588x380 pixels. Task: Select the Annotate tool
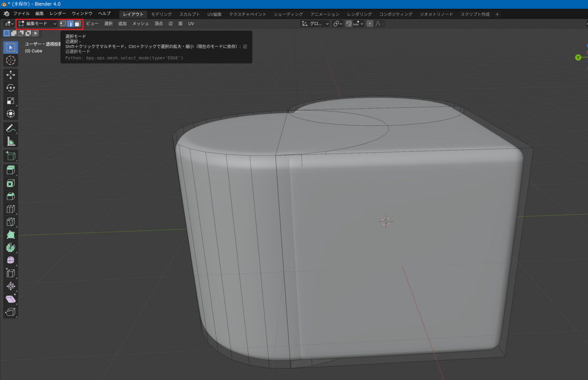pyautogui.click(x=10, y=128)
